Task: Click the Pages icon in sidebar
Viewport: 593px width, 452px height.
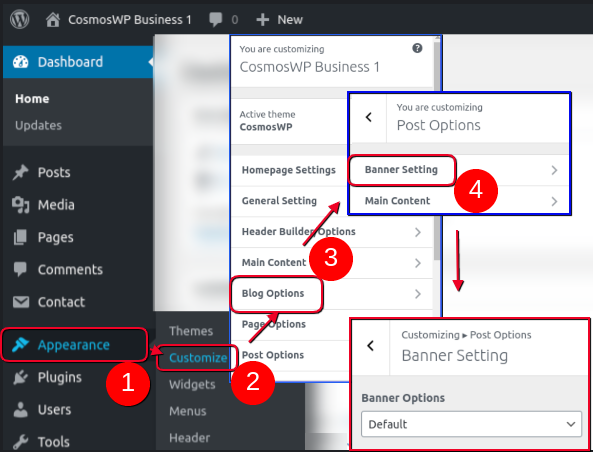Action: pyautogui.click(x=20, y=237)
